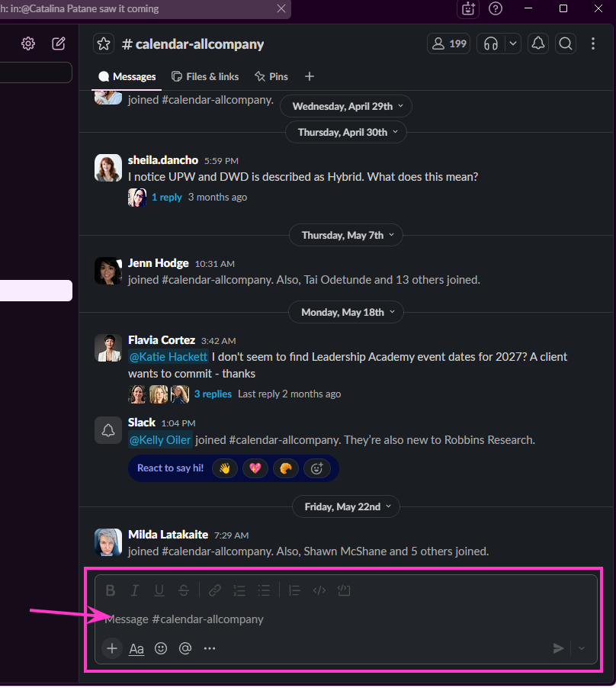Switch to the Messages tab
The width and height of the screenshot is (616, 688).
(127, 77)
